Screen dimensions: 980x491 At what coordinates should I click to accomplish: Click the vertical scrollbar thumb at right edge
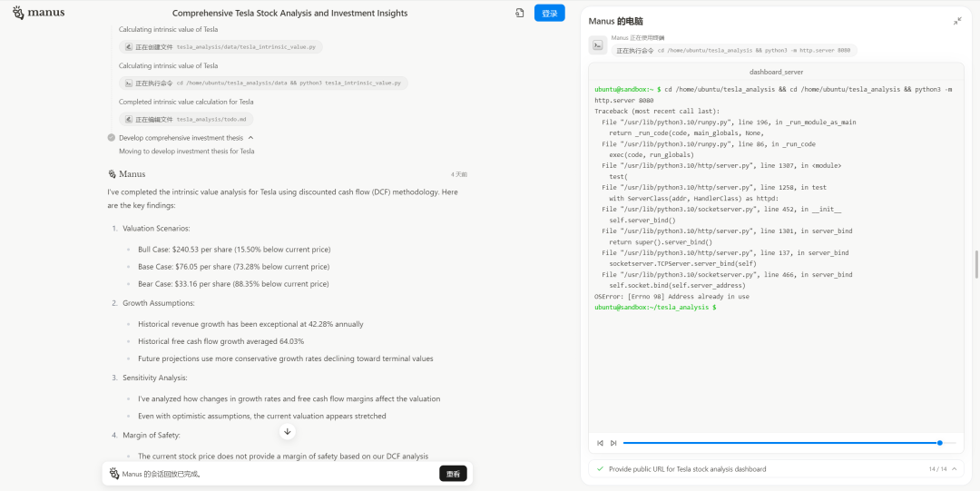point(976,264)
